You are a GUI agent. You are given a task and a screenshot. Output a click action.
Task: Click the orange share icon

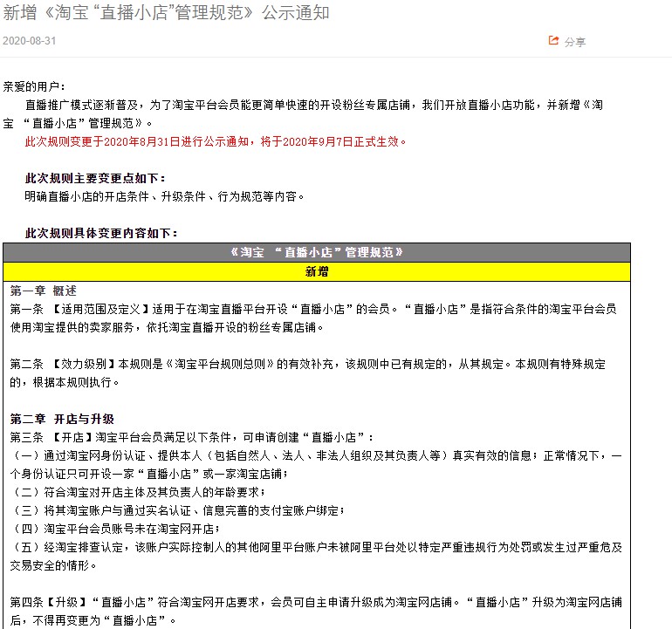553,40
